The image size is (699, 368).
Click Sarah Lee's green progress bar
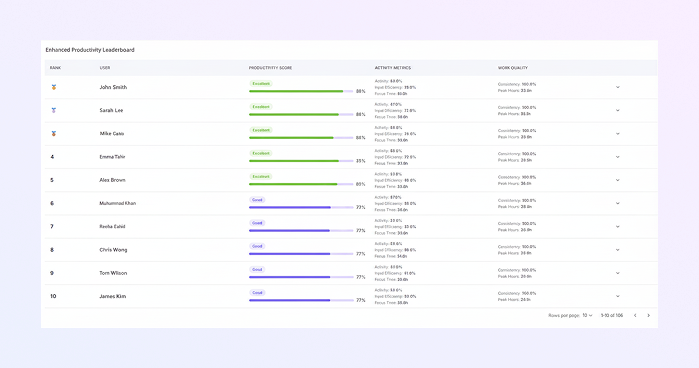pyautogui.click(x=301, y=115)
